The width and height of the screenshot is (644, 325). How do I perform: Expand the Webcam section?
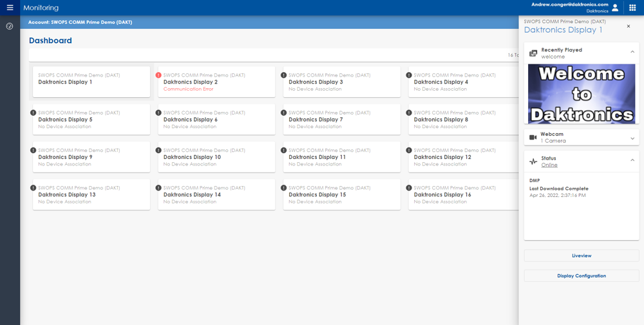632,138
